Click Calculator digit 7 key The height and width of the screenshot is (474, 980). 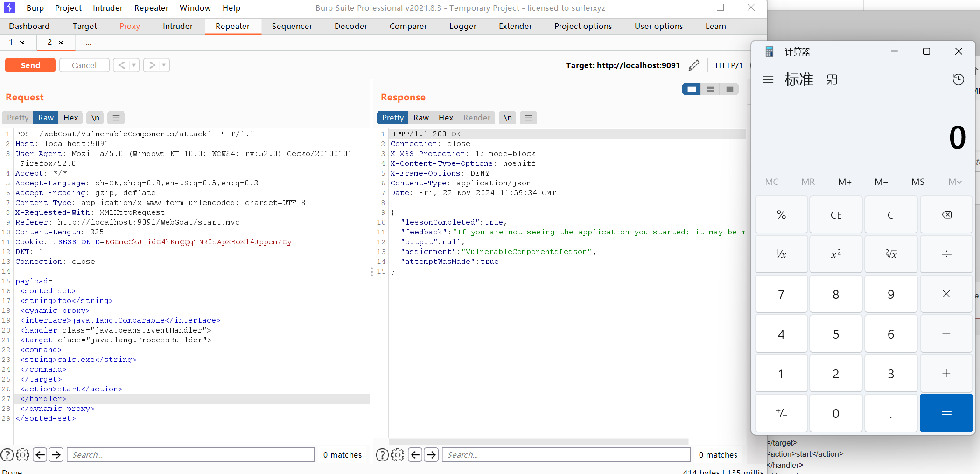[x=781, y=294]
